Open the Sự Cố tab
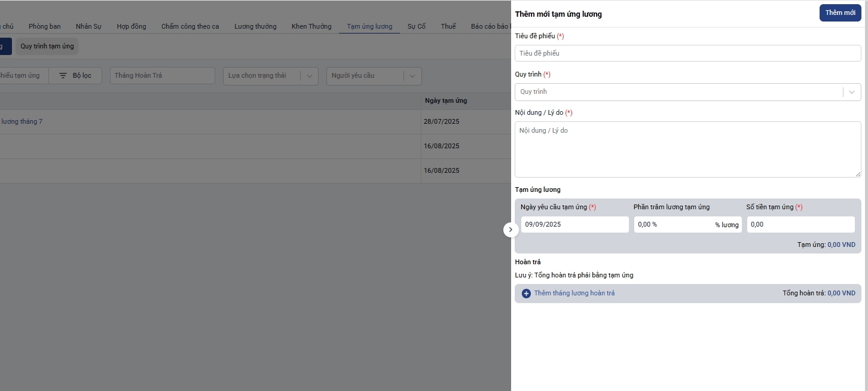The width and height of the screenshot is (868, 391). [416, 26]
